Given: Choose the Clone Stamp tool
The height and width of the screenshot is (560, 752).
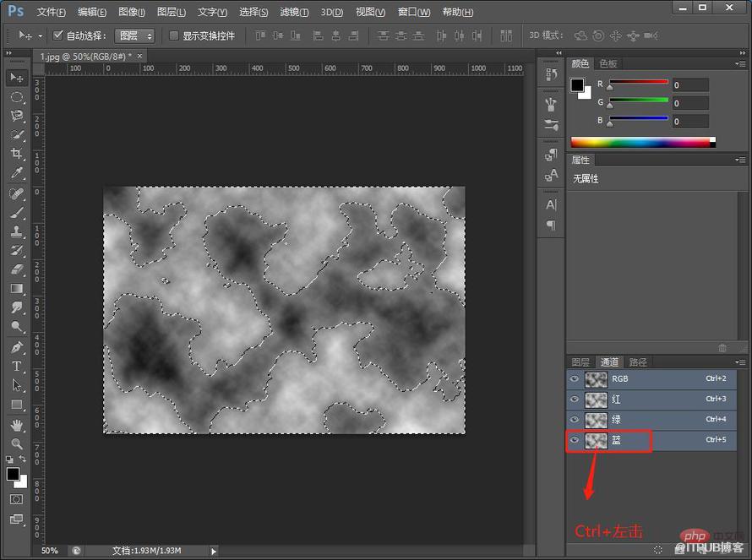Looking at the screenshot, I should click(x=17, y=231).
